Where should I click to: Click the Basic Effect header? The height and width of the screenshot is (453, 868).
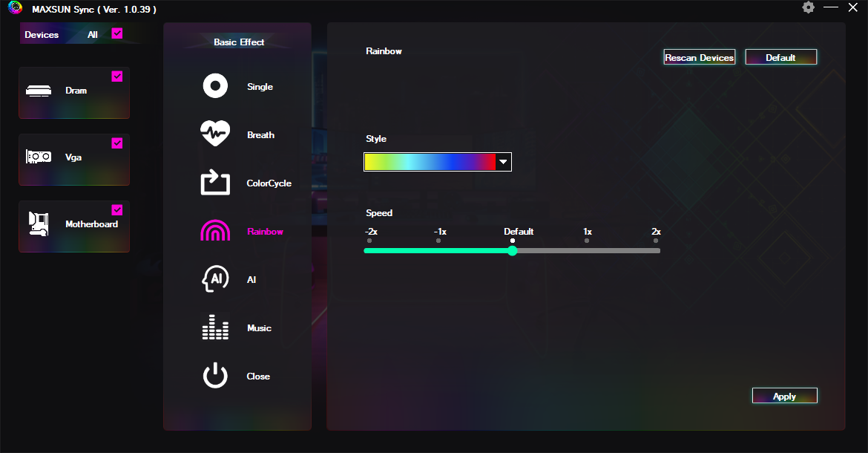point(239,42)
